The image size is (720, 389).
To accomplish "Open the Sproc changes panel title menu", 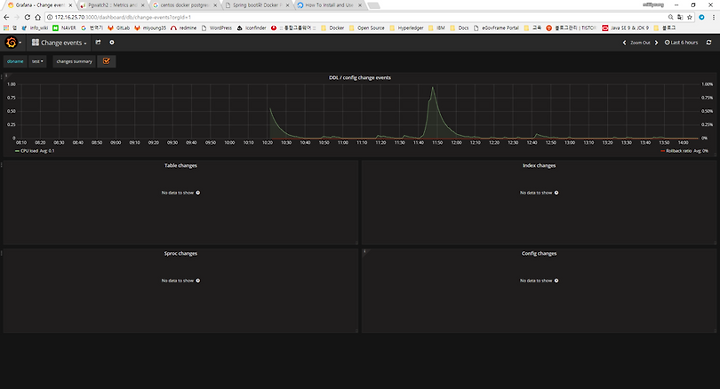I will point(181,253).
